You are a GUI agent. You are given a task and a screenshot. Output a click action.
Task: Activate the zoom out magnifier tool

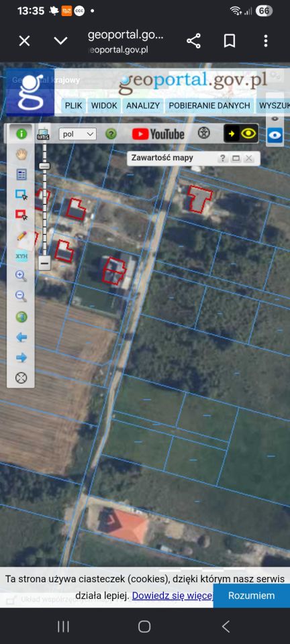21,296
